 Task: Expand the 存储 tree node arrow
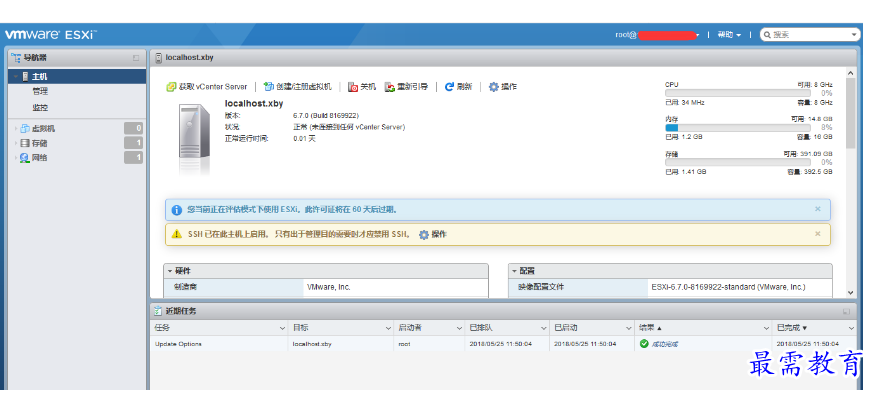16,143
